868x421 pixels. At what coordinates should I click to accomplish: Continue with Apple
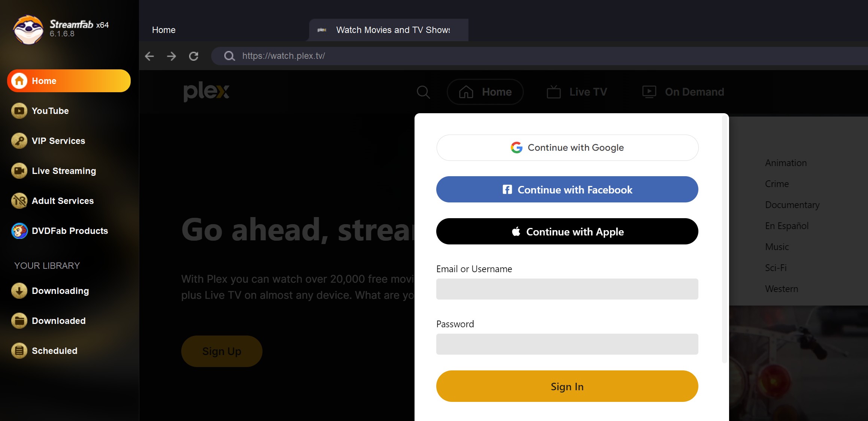567,231
